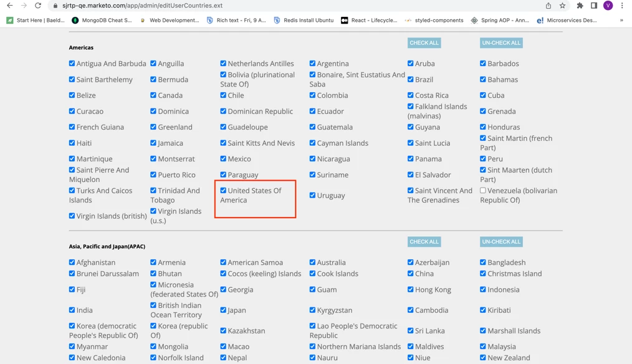
Task: Uncheck the Indonesia checkbox
Action: tap(483, 289)
